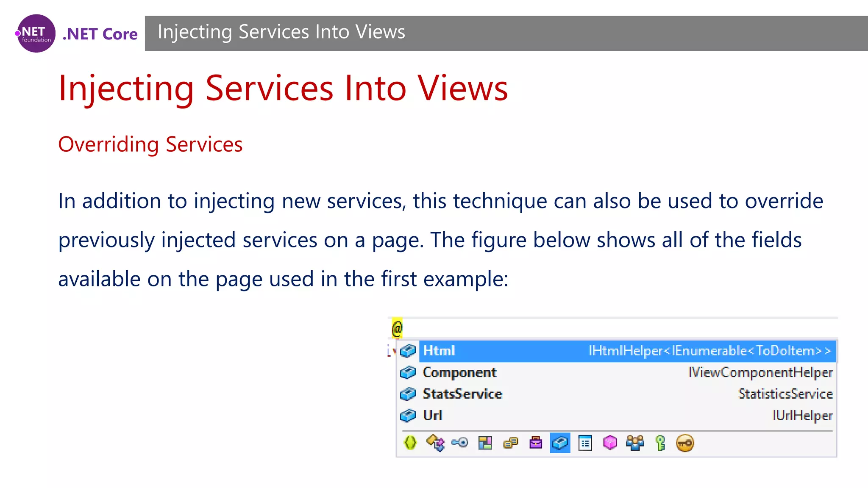The image size is (868, 488).
Task: Toggle the purple briefcase filter icon
Action: [x=536, y=443]
